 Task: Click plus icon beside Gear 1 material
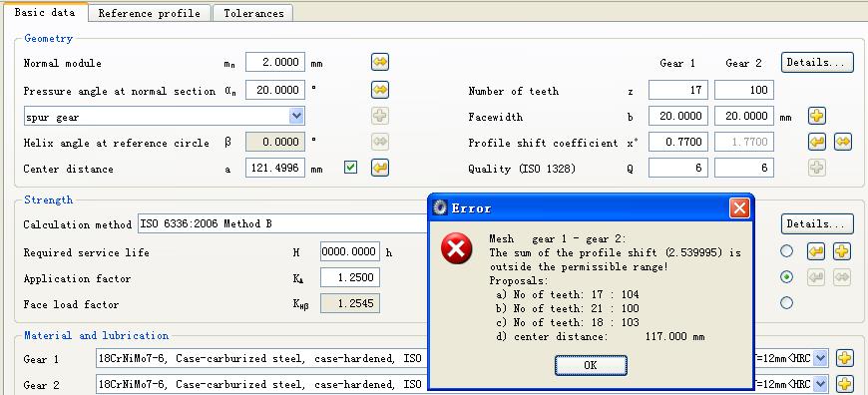coord(844,358)
